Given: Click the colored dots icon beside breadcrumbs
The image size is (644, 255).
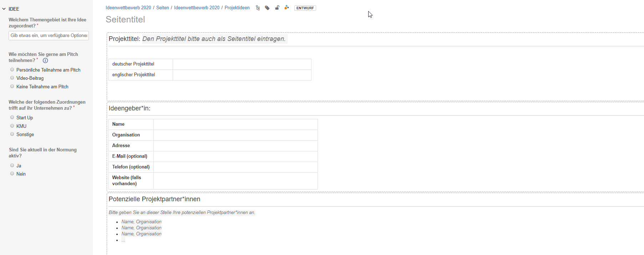Looking at the screenshot, I should (x=286, y=7).
